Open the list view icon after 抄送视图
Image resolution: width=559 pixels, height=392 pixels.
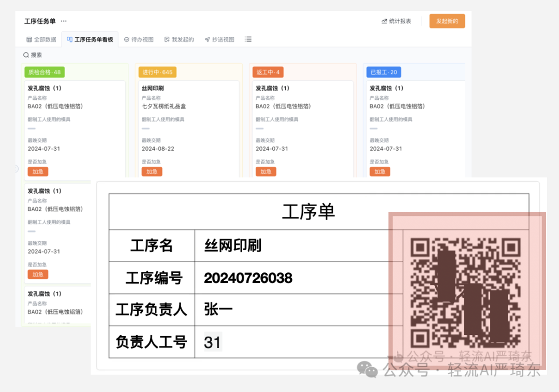click(248, 39)
